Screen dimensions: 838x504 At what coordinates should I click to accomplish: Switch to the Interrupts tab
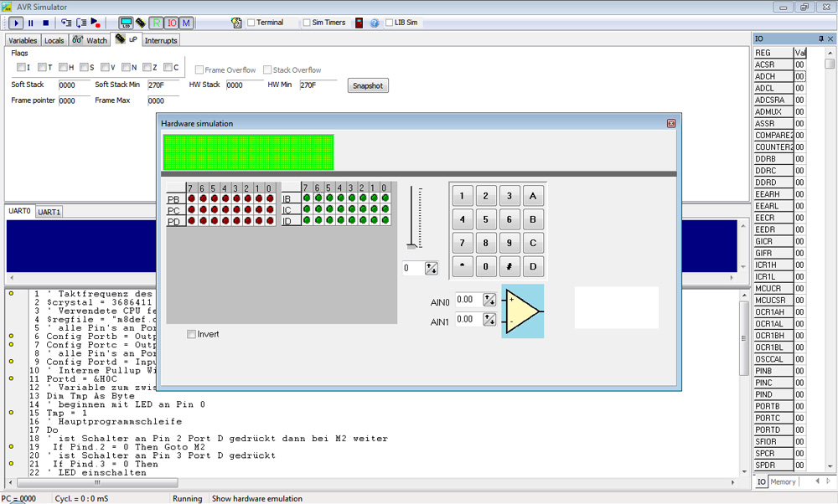161,40
